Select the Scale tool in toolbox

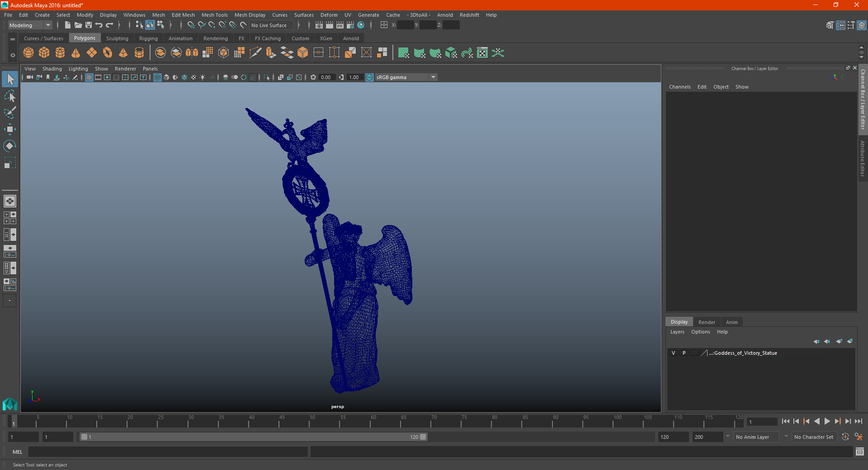(9, 163)
